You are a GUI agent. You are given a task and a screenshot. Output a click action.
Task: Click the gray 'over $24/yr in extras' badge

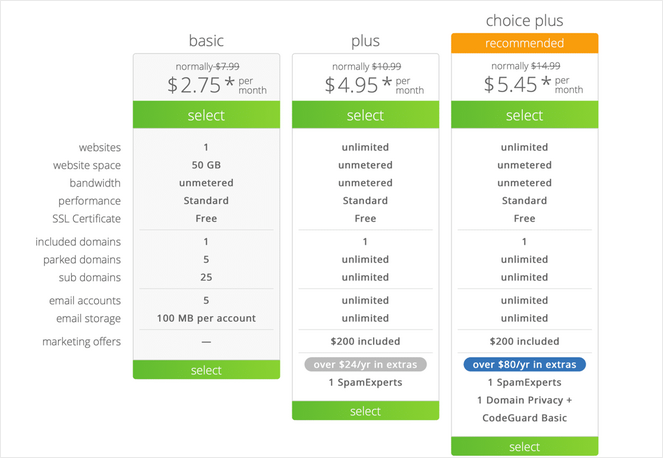point(365,364)
